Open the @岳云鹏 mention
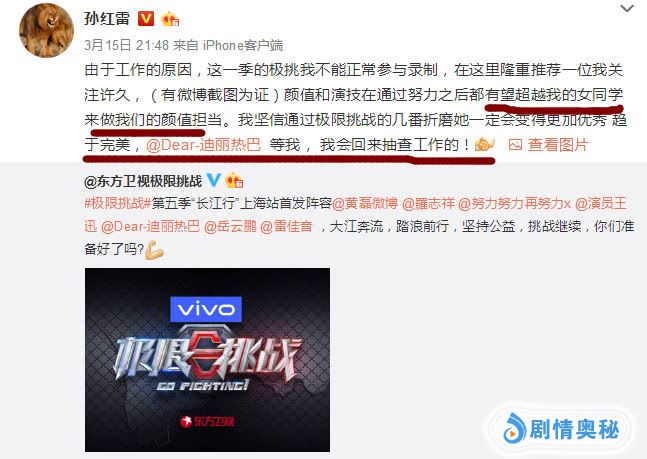The image size is (647, 459). coord(231,226)
